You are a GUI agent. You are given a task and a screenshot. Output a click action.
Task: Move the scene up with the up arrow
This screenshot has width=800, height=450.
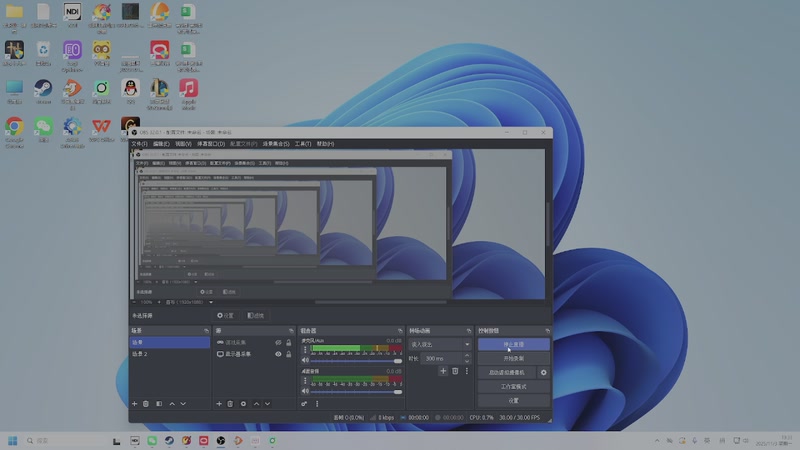(172, 404)
